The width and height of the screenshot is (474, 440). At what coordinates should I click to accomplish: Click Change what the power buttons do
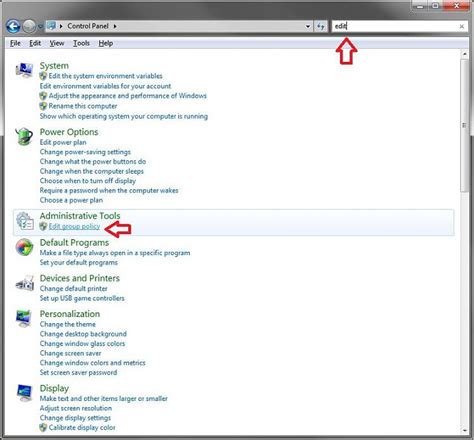93,162
